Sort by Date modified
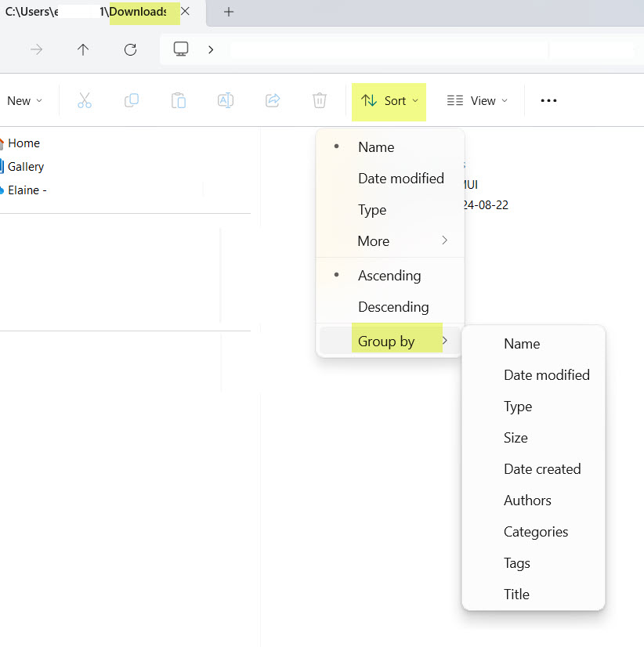 [390, 179]
